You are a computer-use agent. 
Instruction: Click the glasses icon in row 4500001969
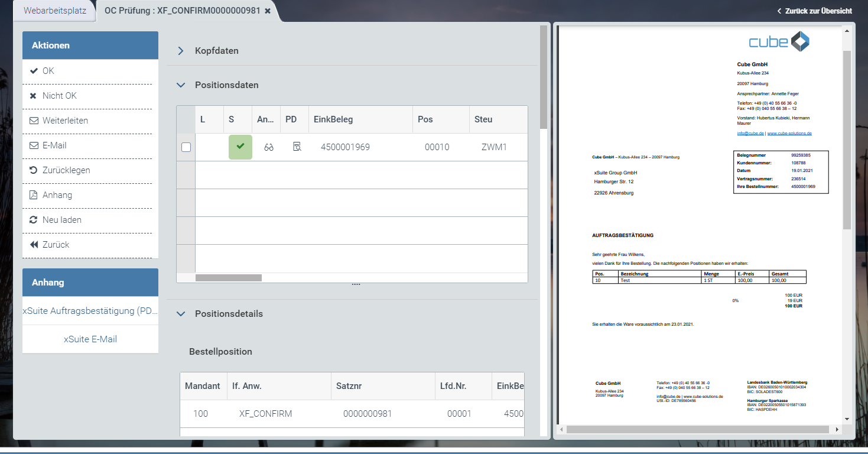(x=269, y=147)
